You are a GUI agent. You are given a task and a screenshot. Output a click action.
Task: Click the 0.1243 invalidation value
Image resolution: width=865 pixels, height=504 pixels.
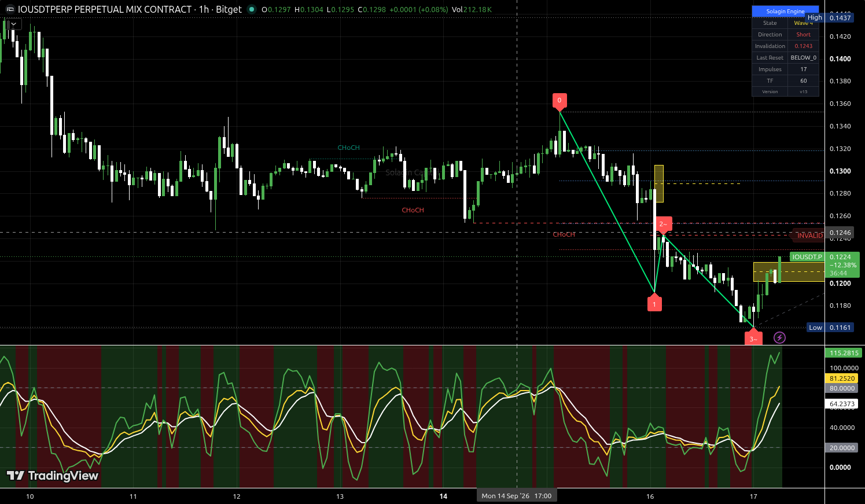click(803, 46)
